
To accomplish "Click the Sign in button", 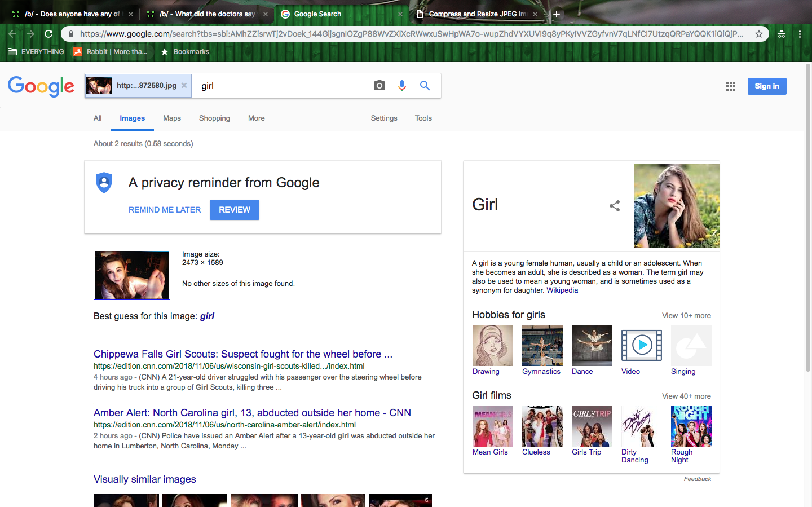I will tap(767, 86).
